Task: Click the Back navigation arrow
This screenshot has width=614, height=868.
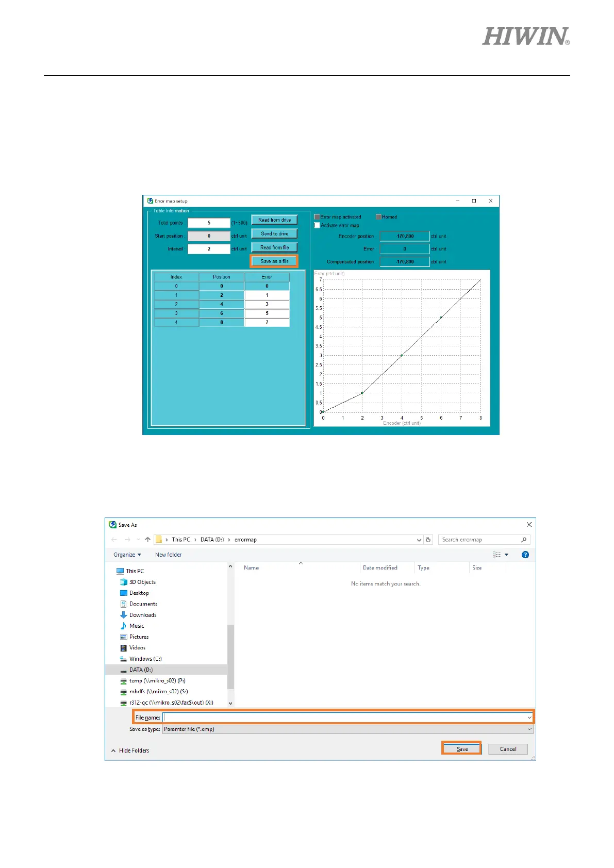Action: coord(114,540)
